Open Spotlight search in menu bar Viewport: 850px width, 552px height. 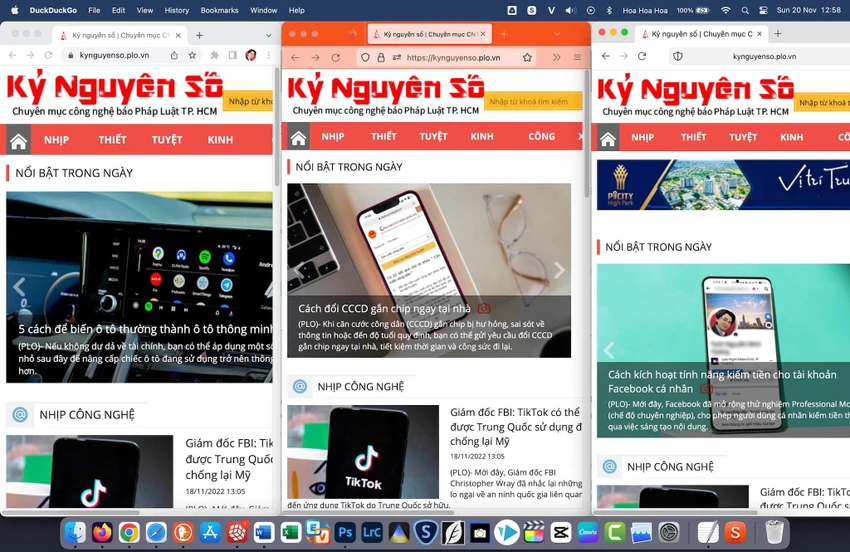(745, 10)
